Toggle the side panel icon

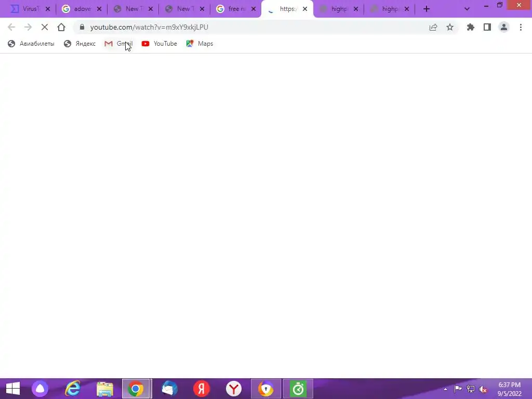pyautogui.click(x=487, y=27)
